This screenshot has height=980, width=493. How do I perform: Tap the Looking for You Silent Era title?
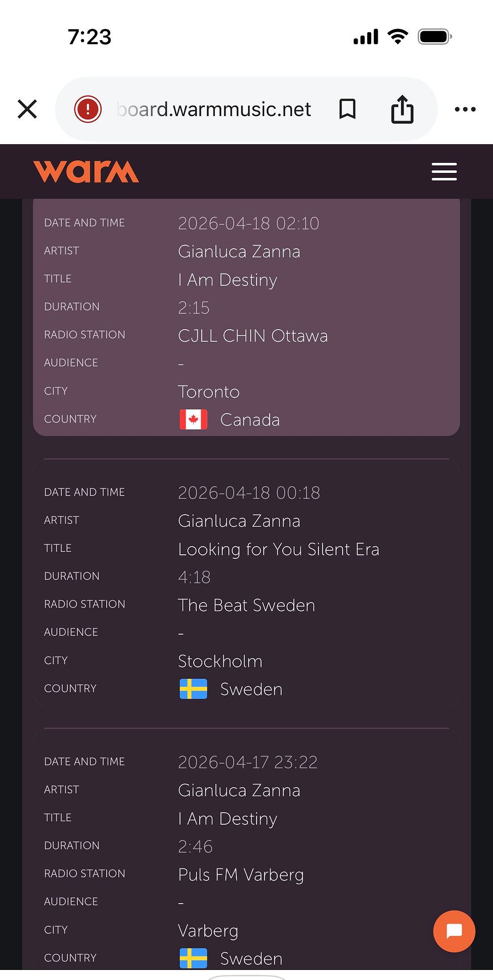click(x=279, y=549)
